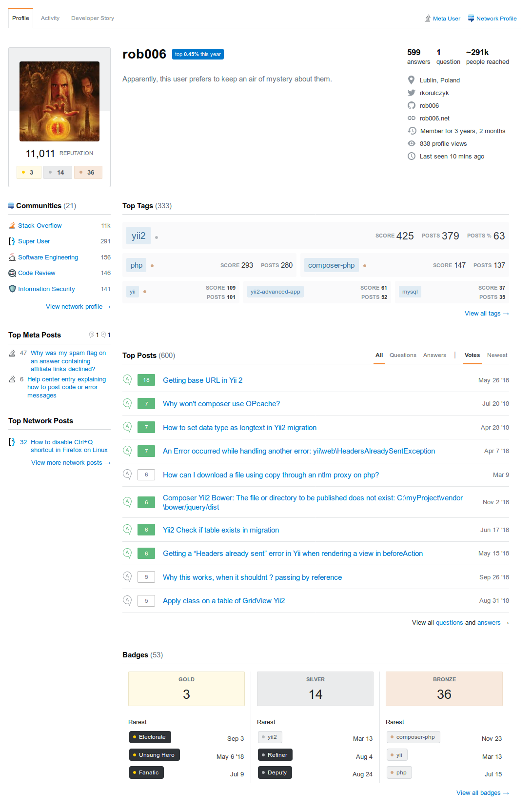The width and height of the screenshot is (532, 811).
Task: Switch to the Activity tab
Action: coord(50,18)
